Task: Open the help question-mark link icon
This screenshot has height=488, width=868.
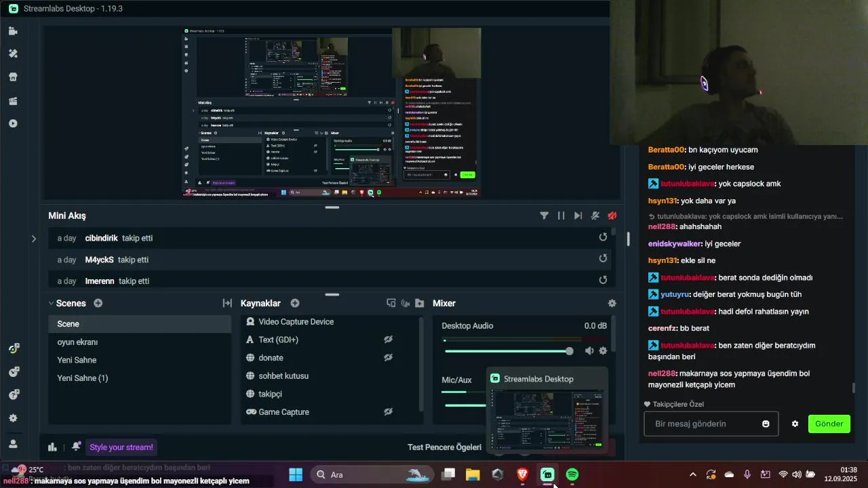Action: coord(13,394)
